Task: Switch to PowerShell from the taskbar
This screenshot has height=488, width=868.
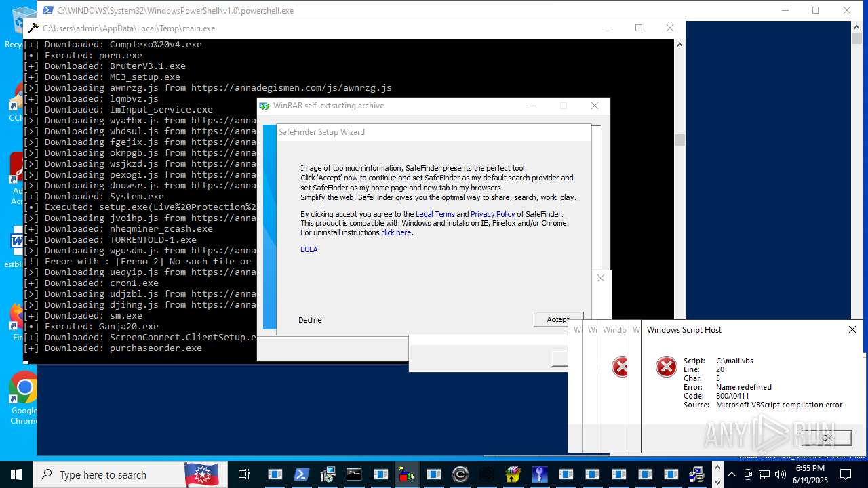Action: (302, 474)
